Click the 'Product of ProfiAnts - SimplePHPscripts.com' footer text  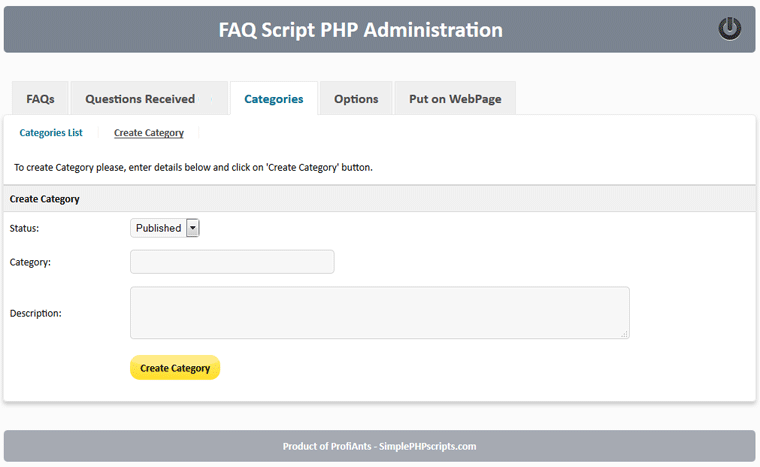coord(380,446)
